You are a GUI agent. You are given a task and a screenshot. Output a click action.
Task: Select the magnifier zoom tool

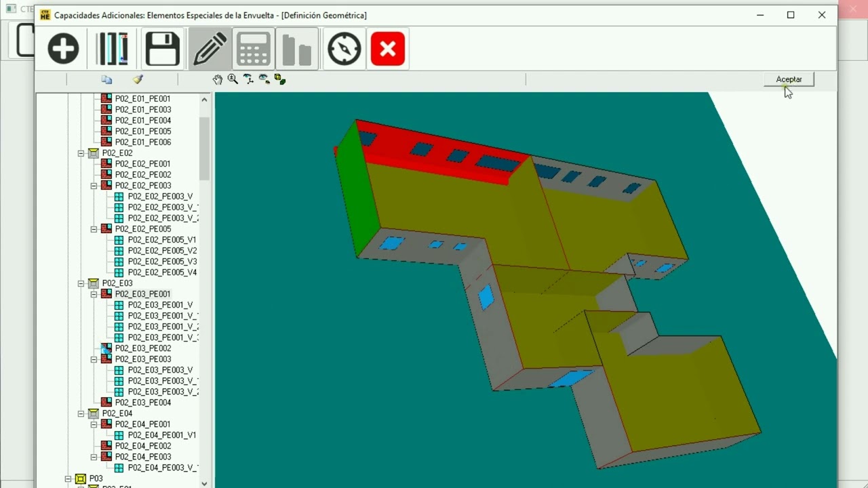pos(233,79)
